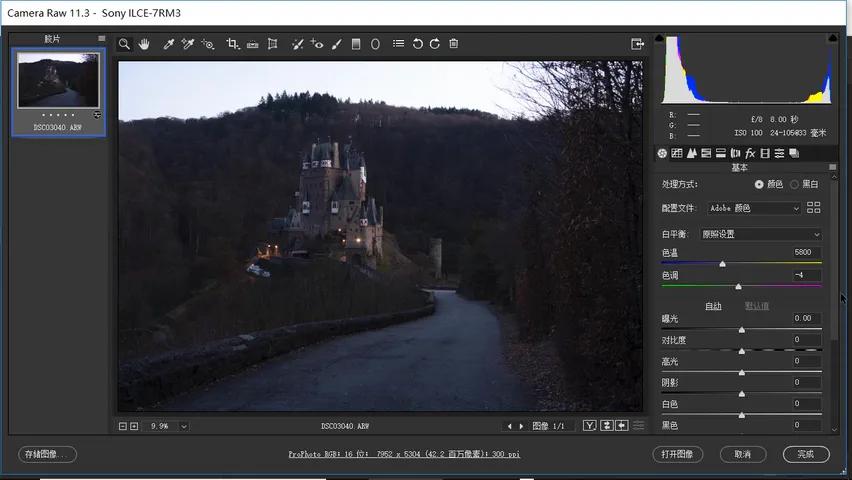Viewport: 852px width, 480px height.
Task: Click the 色温 temperature slider handle
Action: [x=722, y=264]
